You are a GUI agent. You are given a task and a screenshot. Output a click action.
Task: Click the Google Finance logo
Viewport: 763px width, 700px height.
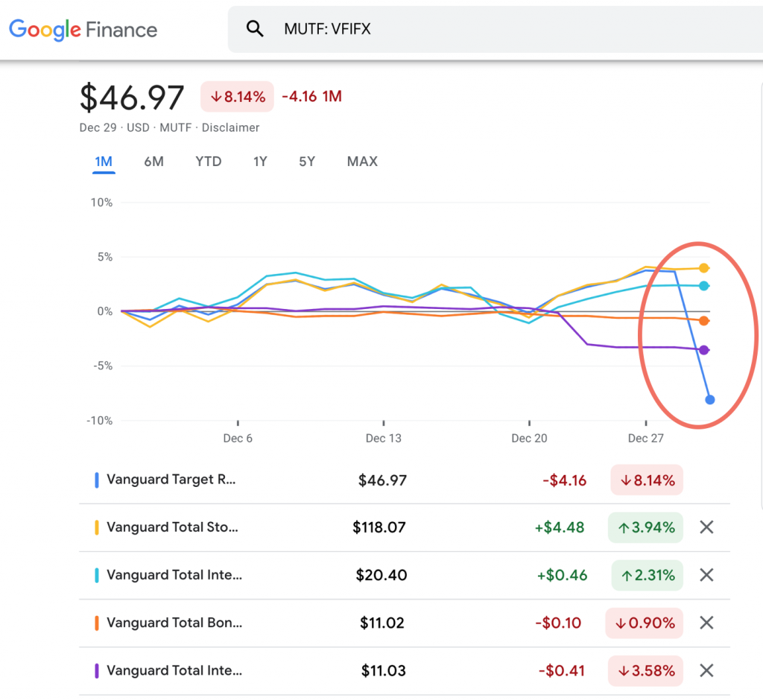tap(83, 30)
